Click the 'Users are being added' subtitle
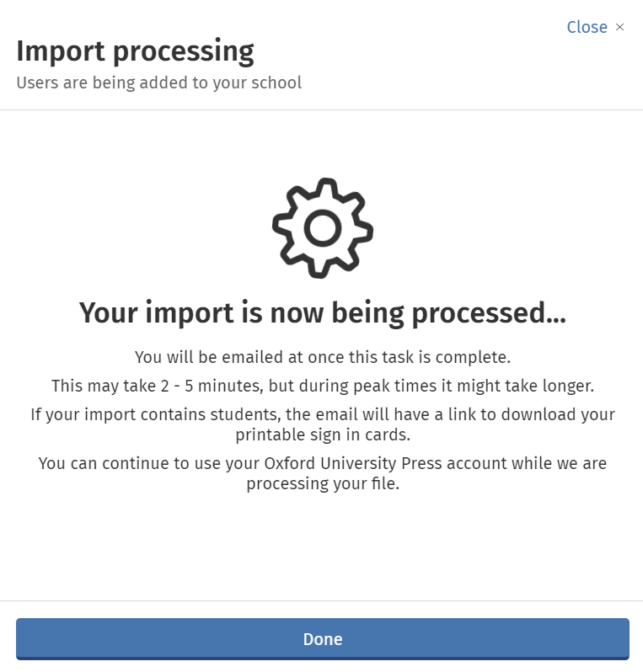Viewport: 643px width, 672px height. (158, 83)
